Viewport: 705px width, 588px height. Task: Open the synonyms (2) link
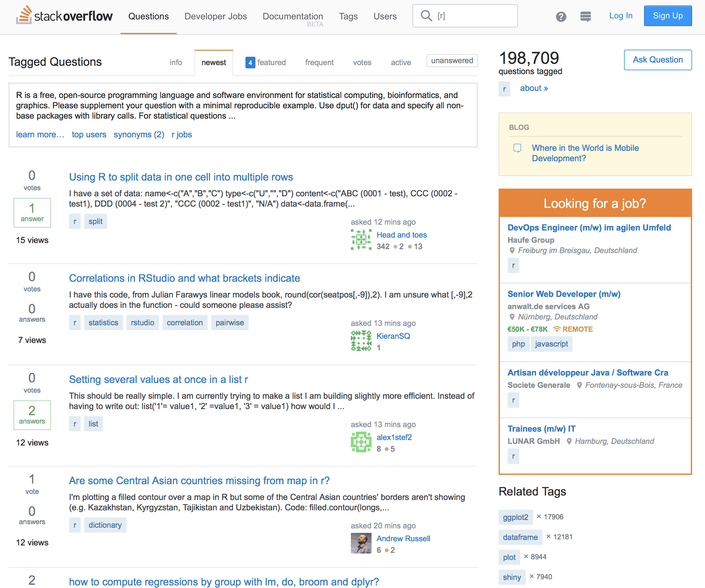coord(139,134)
